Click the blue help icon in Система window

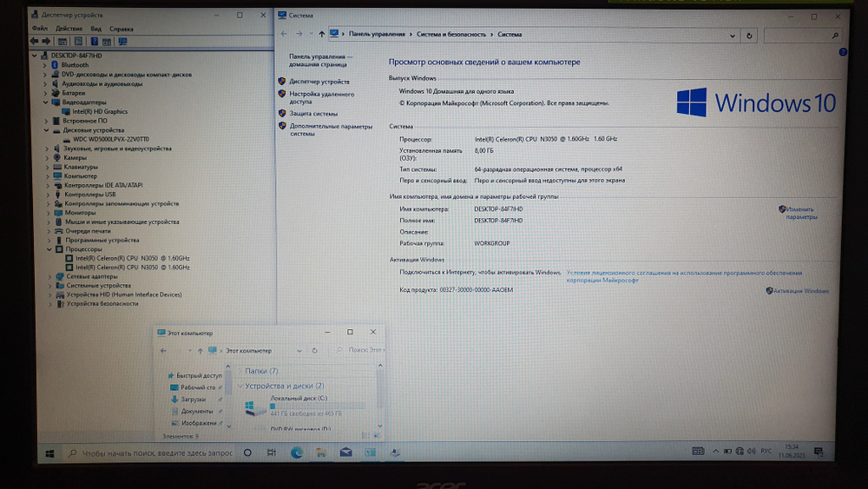(842, 52)
